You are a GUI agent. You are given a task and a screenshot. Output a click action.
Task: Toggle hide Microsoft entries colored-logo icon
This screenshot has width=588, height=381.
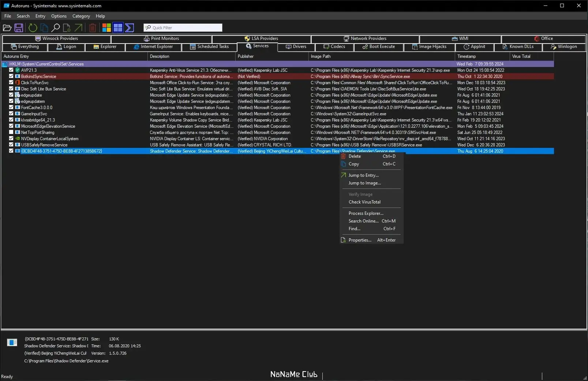point(106,28)
